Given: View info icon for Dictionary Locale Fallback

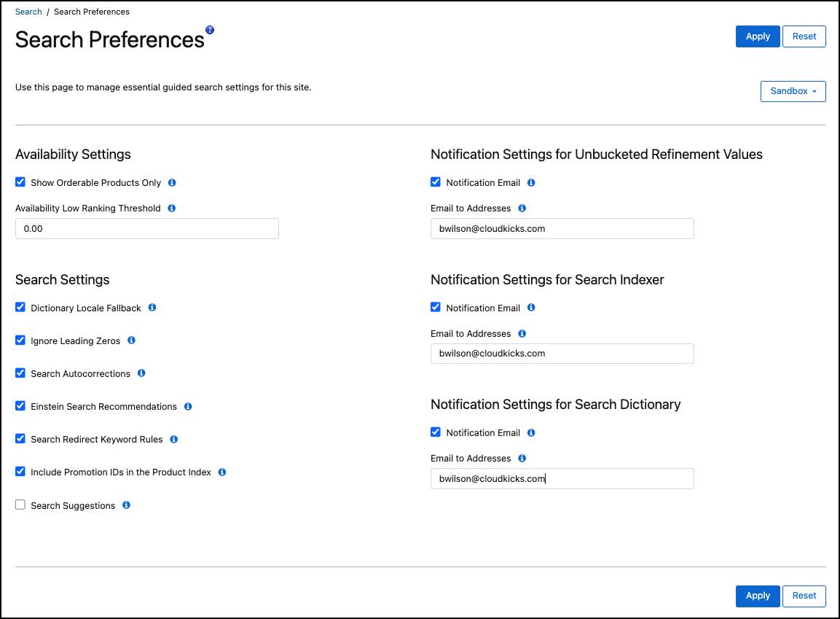Looking at the screenshot, I should pos(152,308).
